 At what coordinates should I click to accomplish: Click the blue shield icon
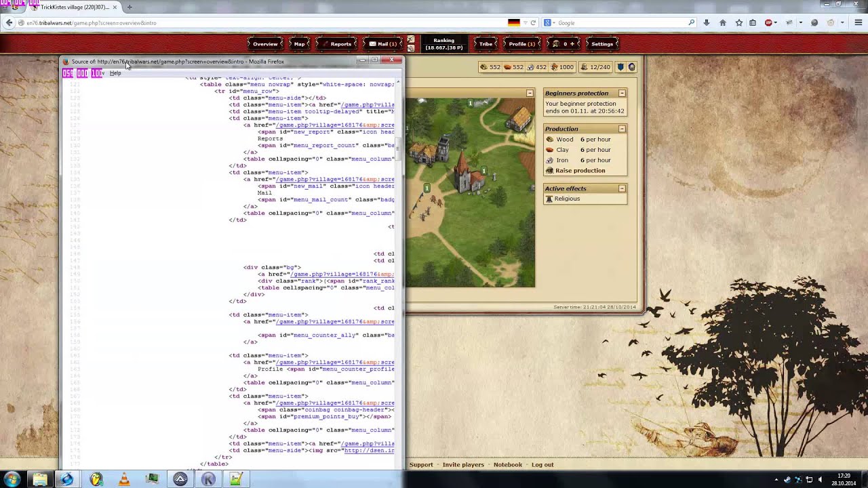(620, 67)
